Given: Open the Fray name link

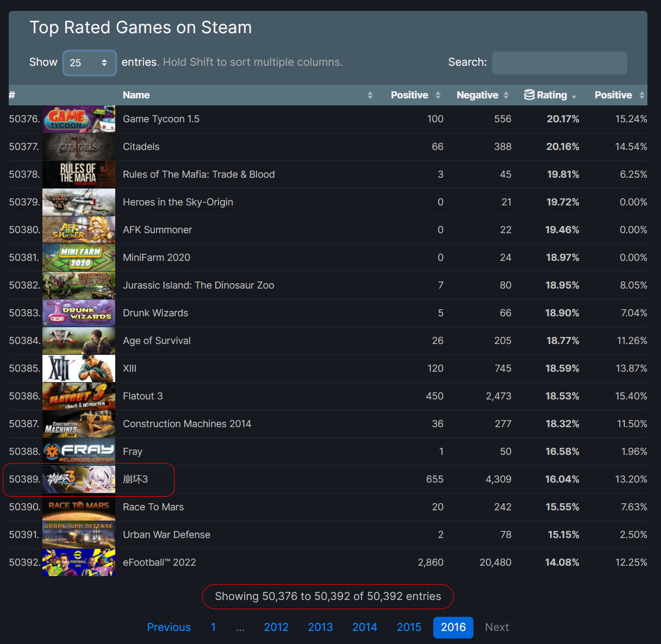Looking at the screenshot, I should pyautogui.click(x=133, y=452).
